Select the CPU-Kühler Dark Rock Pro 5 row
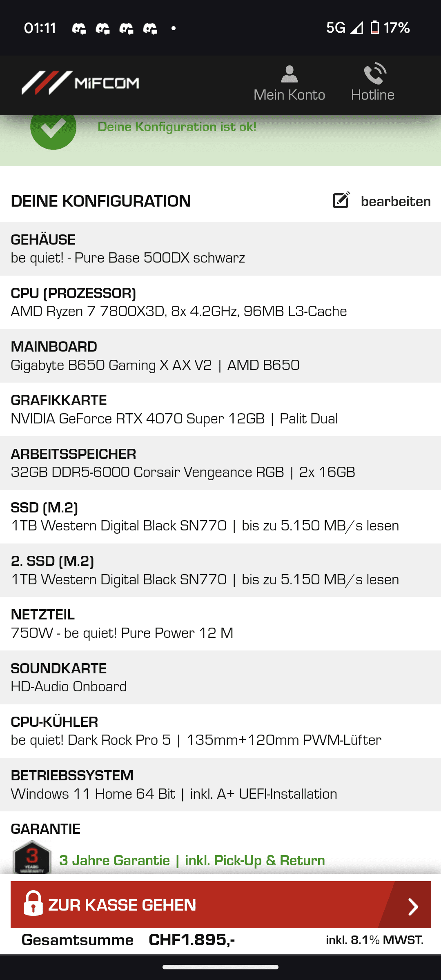 tap(220, 731)
